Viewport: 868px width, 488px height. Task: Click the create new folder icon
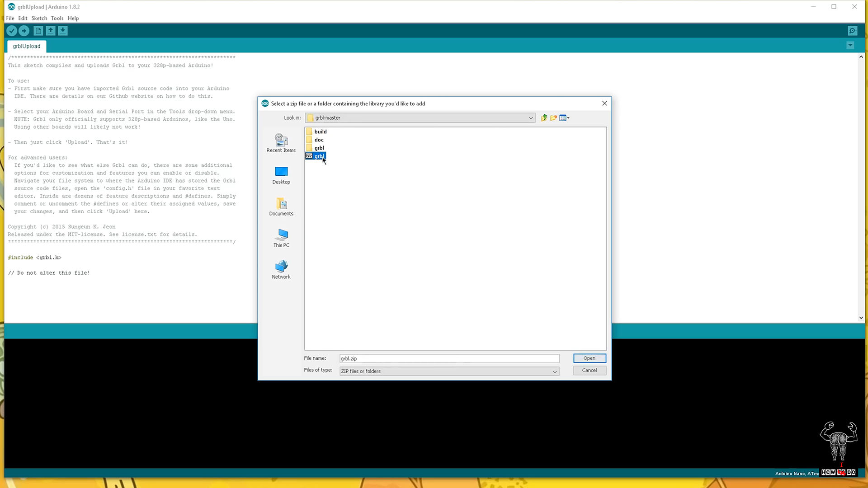pyautogui.click(x=552, y=117)
